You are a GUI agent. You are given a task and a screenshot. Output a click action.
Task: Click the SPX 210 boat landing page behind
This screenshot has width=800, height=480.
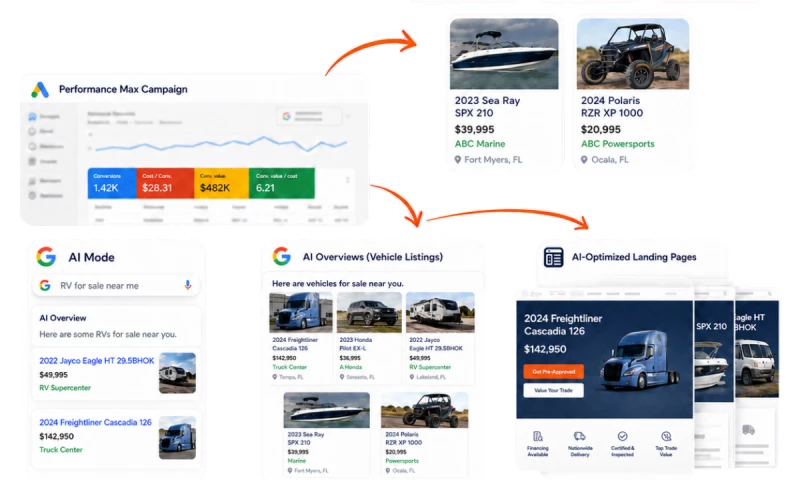pyautogui.click(x=713, y=352)
